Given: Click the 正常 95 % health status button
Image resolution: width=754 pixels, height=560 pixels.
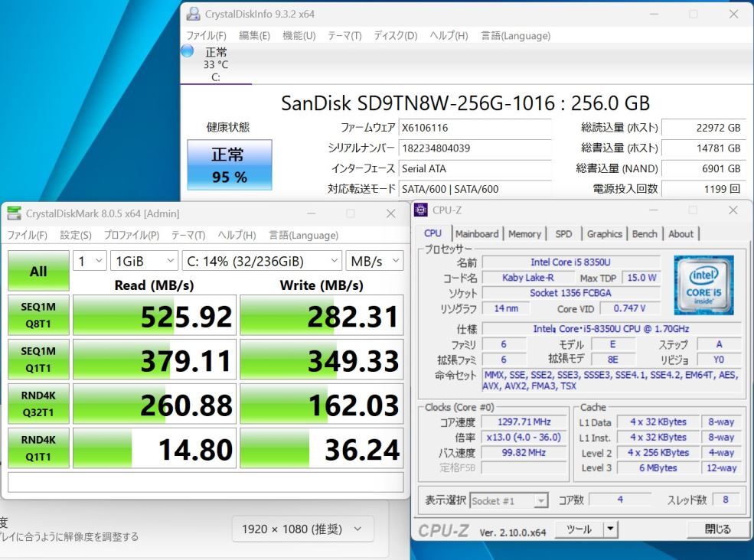Looking at the screenshot, I should click(x=230, y=165).
